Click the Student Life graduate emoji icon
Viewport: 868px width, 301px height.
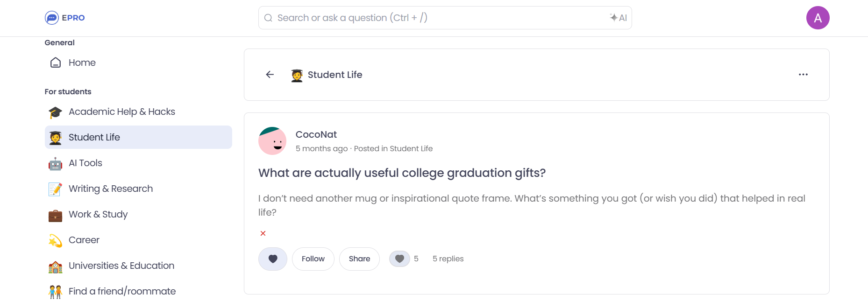[55, 137]
